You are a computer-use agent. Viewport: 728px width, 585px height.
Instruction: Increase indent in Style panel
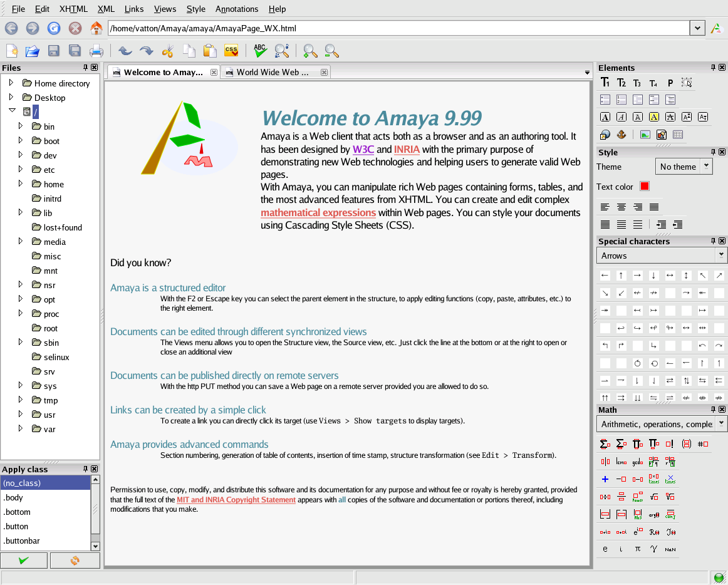(661, 225)
